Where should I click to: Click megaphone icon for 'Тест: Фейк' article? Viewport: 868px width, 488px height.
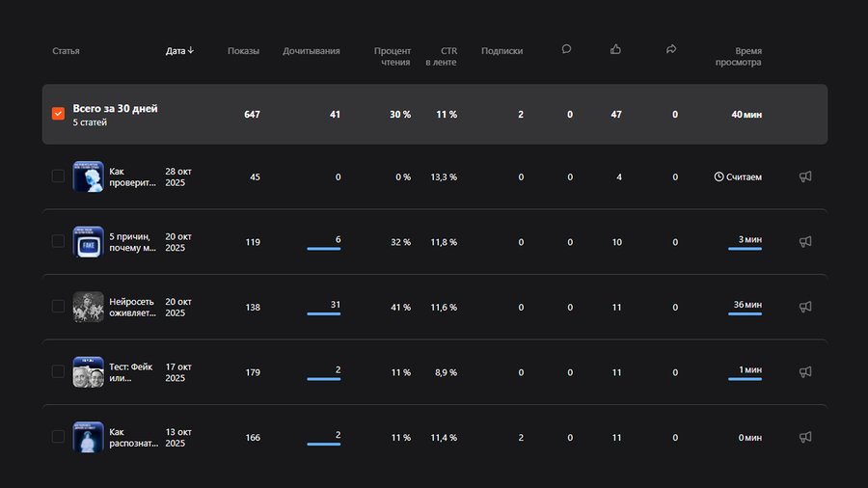tap(805, 372)
